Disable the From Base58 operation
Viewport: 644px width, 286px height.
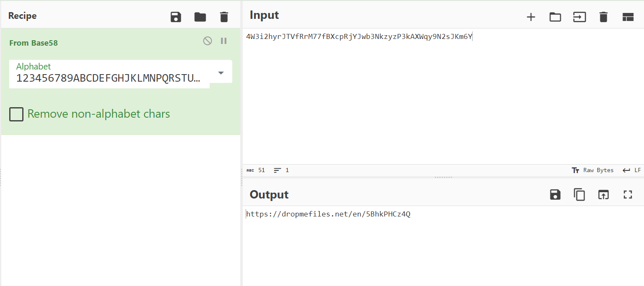(208, 41)
